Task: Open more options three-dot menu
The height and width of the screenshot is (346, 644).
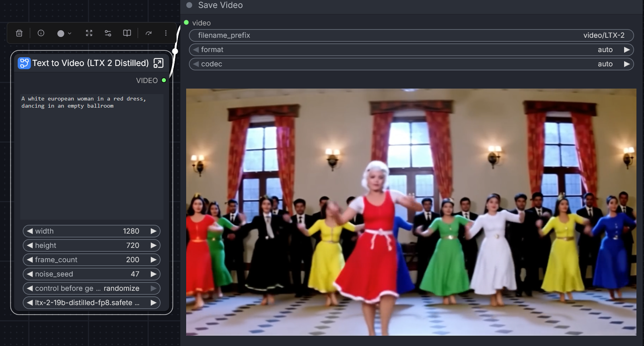Action: pos(166,33)
